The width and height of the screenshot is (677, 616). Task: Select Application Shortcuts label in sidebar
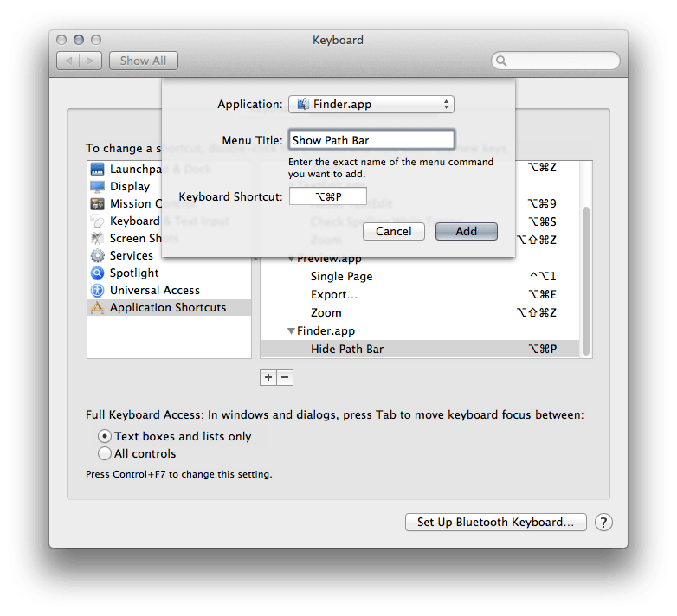click(168, 308)
